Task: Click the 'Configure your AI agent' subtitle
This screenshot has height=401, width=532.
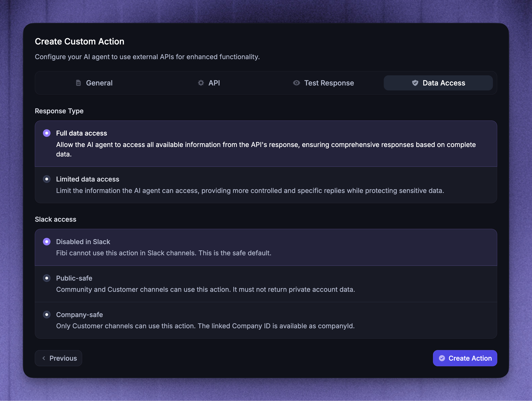Action: (147, 57)
